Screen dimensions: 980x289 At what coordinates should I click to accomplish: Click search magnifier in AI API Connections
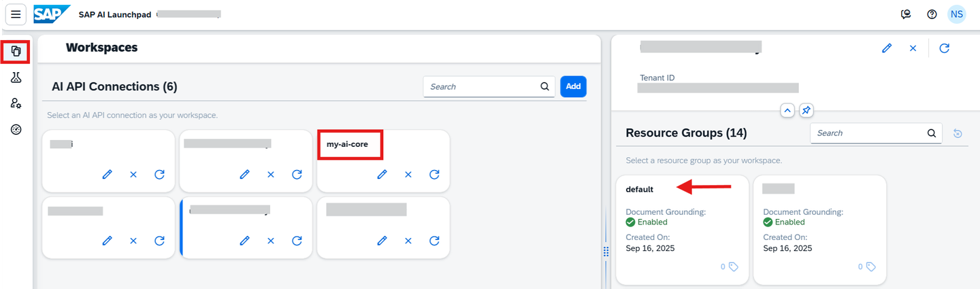tap(544, 86)
